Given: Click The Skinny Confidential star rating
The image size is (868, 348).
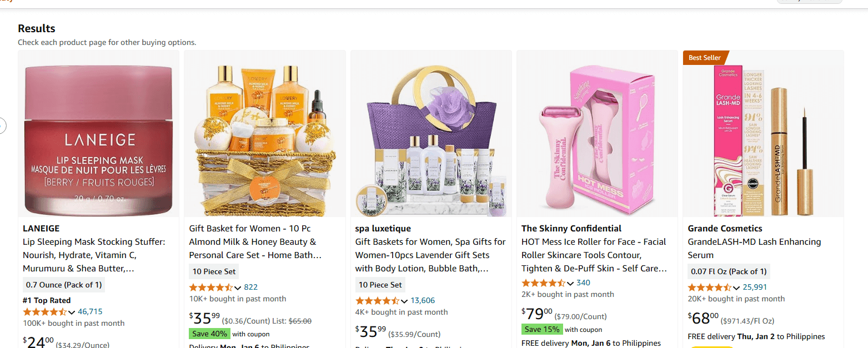Looking at the screenshot, I should coord(543,283).
